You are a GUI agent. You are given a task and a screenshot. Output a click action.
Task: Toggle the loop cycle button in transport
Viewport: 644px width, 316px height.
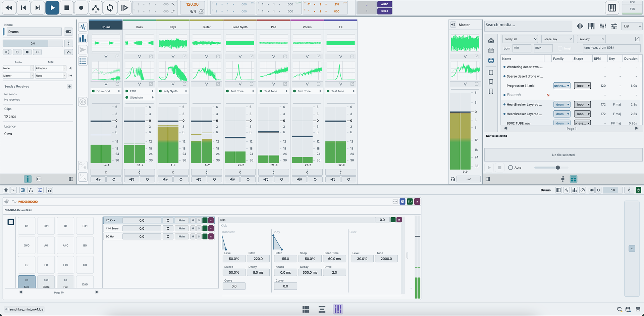tap(110, 8)
